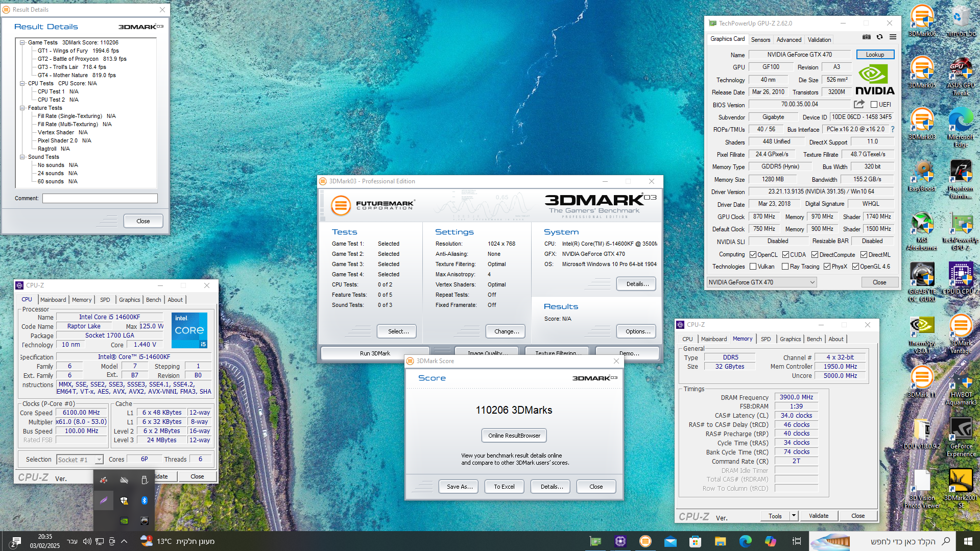The width and height of the screenshot is (980, 551).
Task: Click the NVIDIA icon in the tray popup
Action: pyautogui.click(x=124, y=521)
